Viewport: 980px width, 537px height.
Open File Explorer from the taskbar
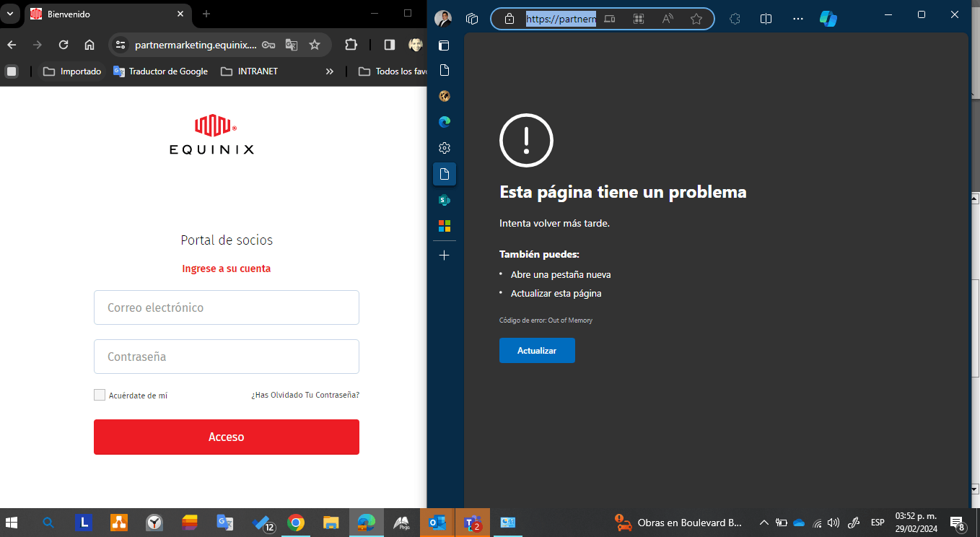point(331,523)
